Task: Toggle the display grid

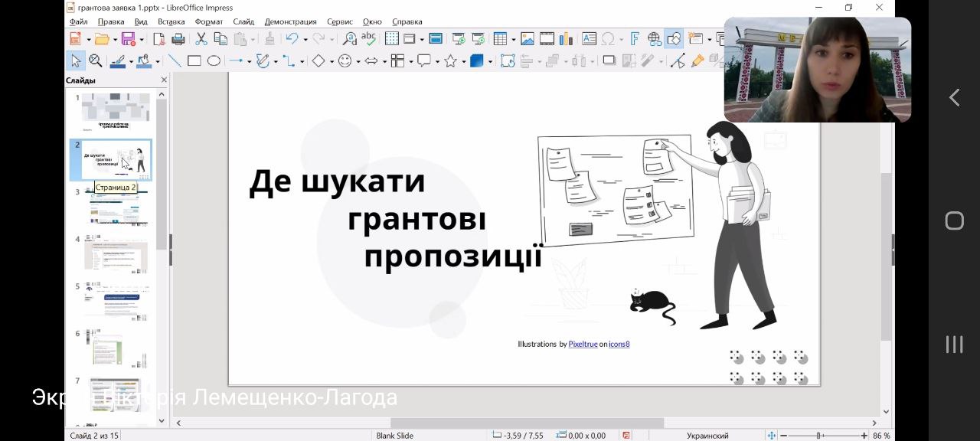Action: click(391, 39)
